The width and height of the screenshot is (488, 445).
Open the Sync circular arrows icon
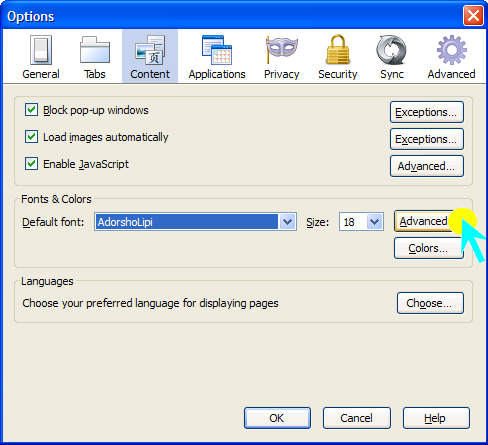click(x=391, y=50)
